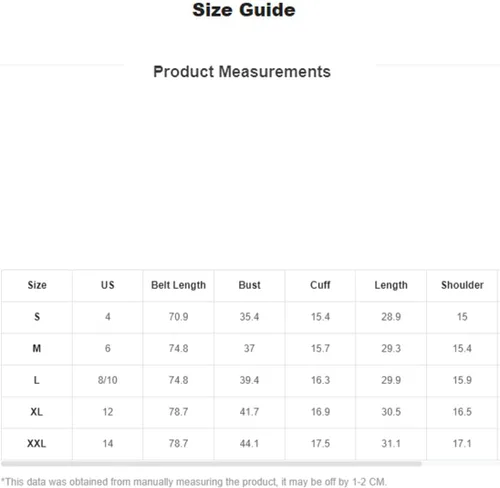Click the Belt Length column header
Screen dimensions: 500x488
178,285
